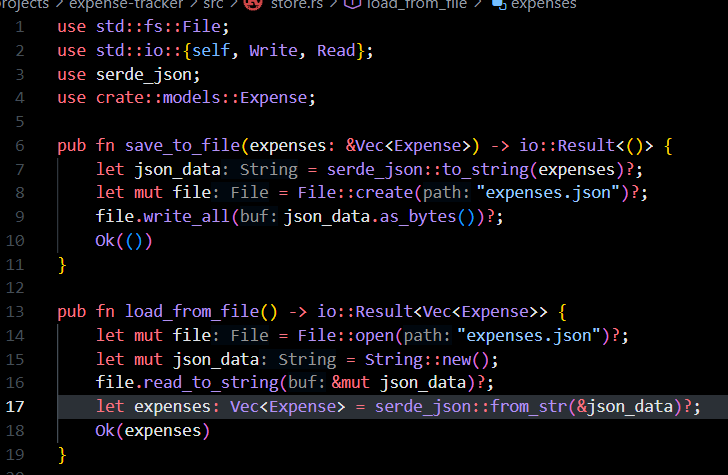Click the "expenses.json" string on line 14
The height and width of the screenshot is (475, 728).
point(529,335)
